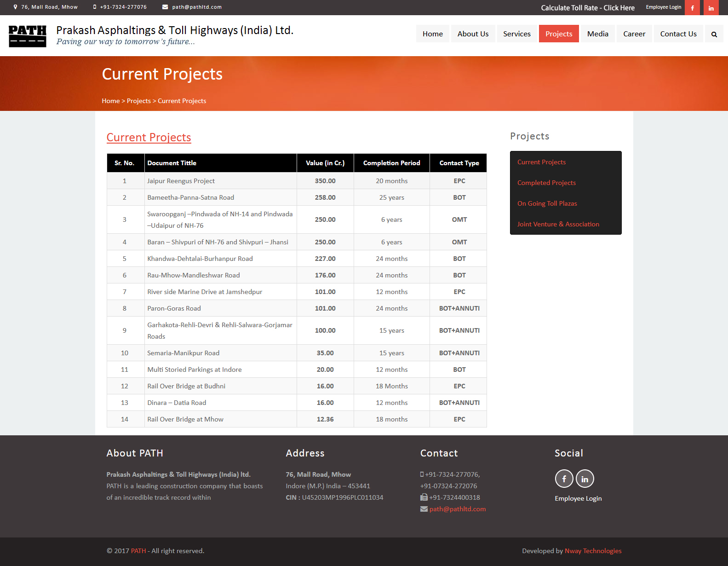
Task: Open the Projects navigation menu
Action: point(558,34)
